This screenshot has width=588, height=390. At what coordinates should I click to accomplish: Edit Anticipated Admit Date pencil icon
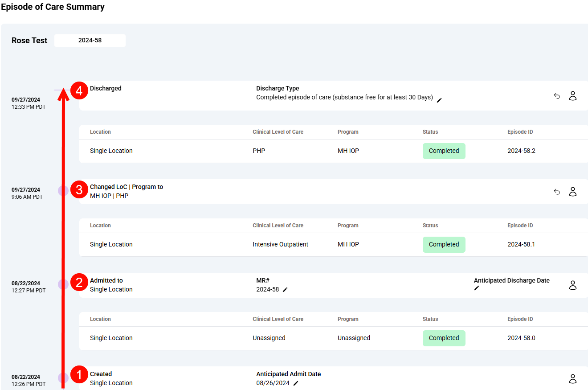pos(296,383)
